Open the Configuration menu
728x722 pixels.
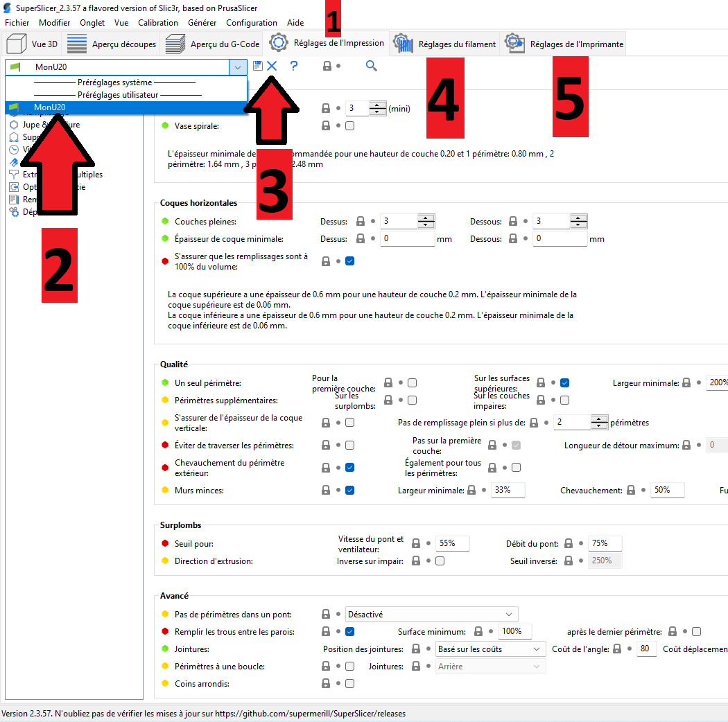pyautogui.click(x=252, y=23)
